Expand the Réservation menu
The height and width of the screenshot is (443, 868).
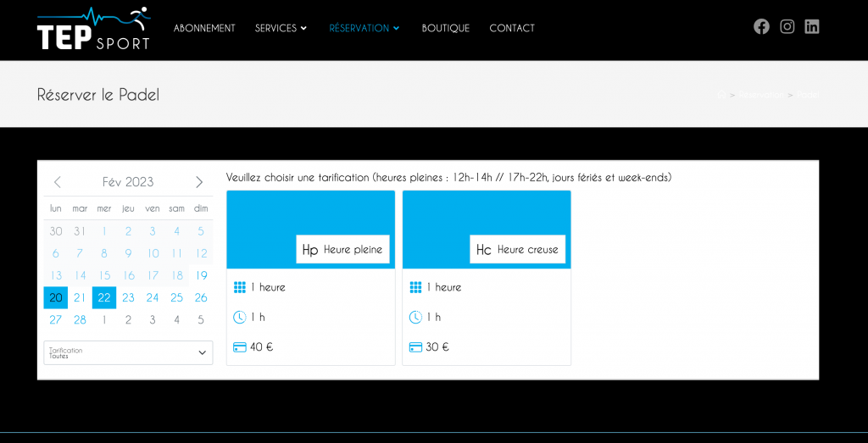point(364,28)
